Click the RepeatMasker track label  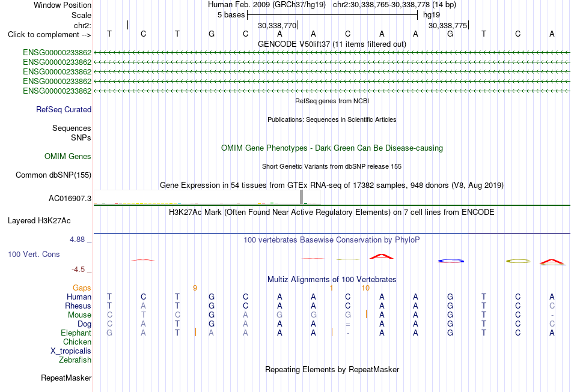[x=66, y=378]
